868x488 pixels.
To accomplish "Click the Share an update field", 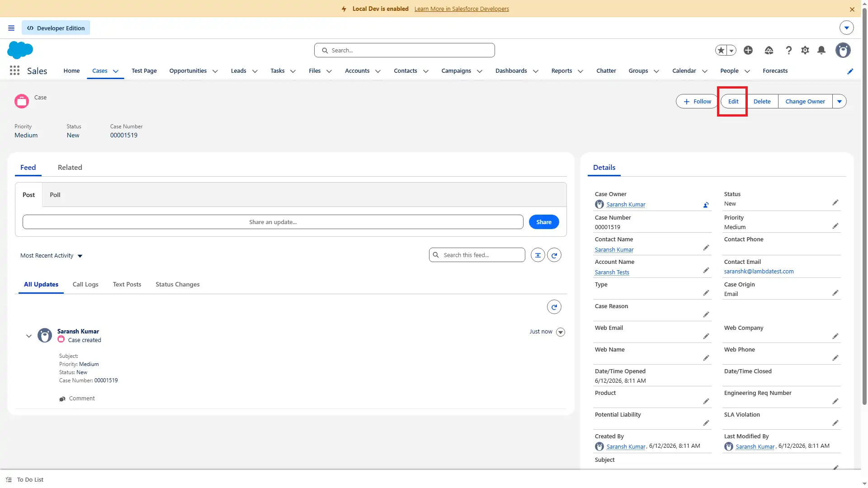I will point(273,222).
